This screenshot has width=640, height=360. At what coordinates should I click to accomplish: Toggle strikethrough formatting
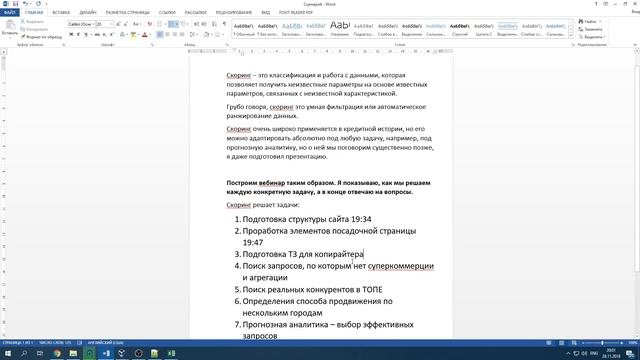[97, 34]
